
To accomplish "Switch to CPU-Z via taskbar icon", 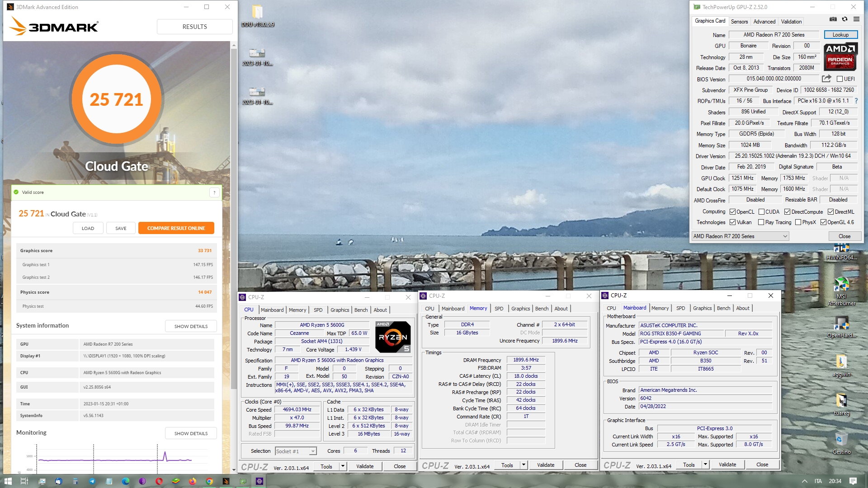I will [x=259, y=481].
